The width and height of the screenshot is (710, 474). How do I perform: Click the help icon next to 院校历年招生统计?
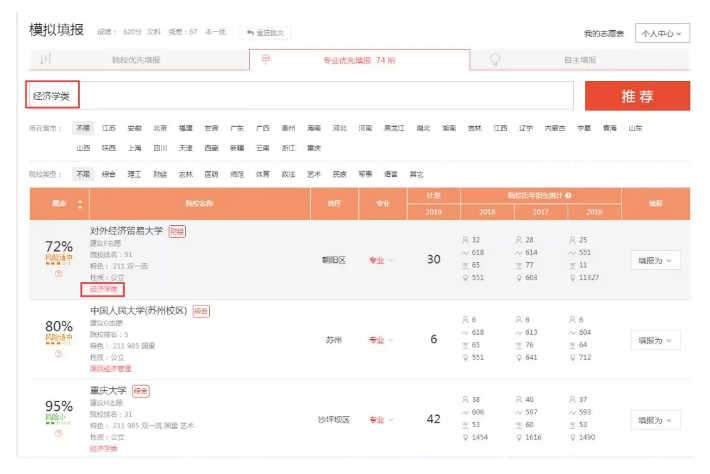point(569,197)
